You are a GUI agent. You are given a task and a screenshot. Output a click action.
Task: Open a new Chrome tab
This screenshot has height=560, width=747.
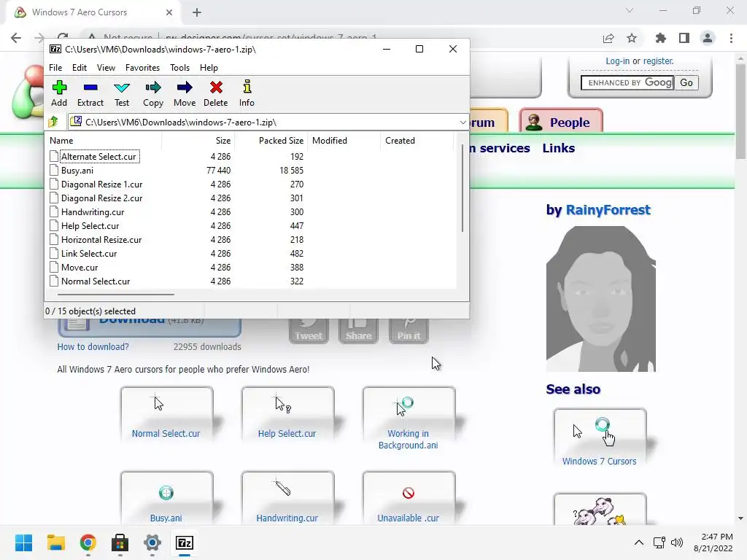tap(197, 12)
